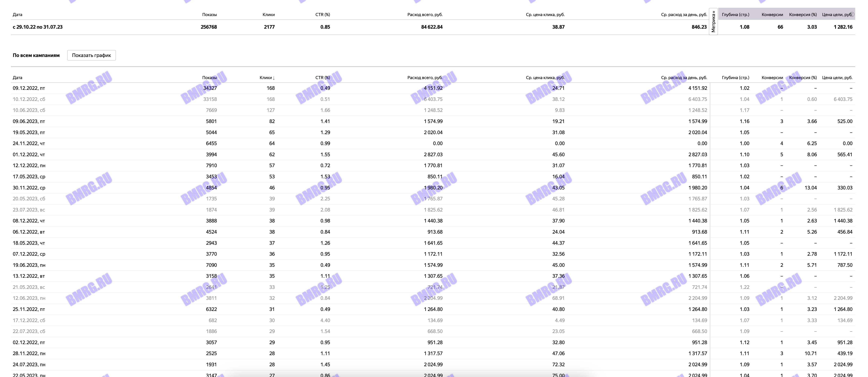Image resolution: width=868 pixels, height=377 pixels.
Task: Click the sort arrow beside Клики header
Action: pyautogui.click(x=274, y=78)
